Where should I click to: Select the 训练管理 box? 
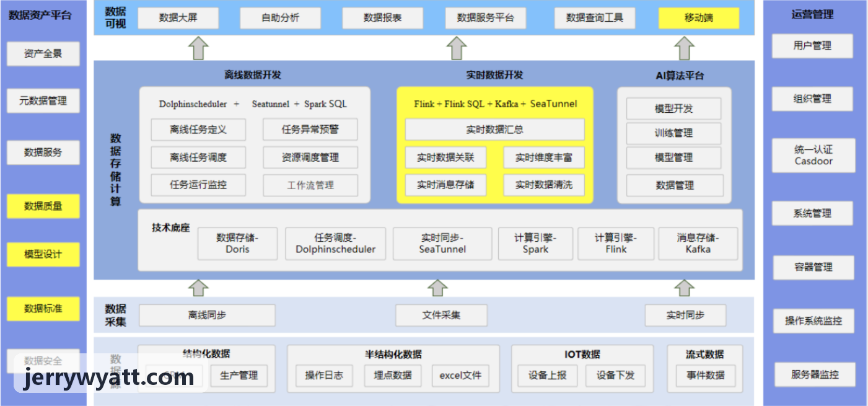coord(673,133)
